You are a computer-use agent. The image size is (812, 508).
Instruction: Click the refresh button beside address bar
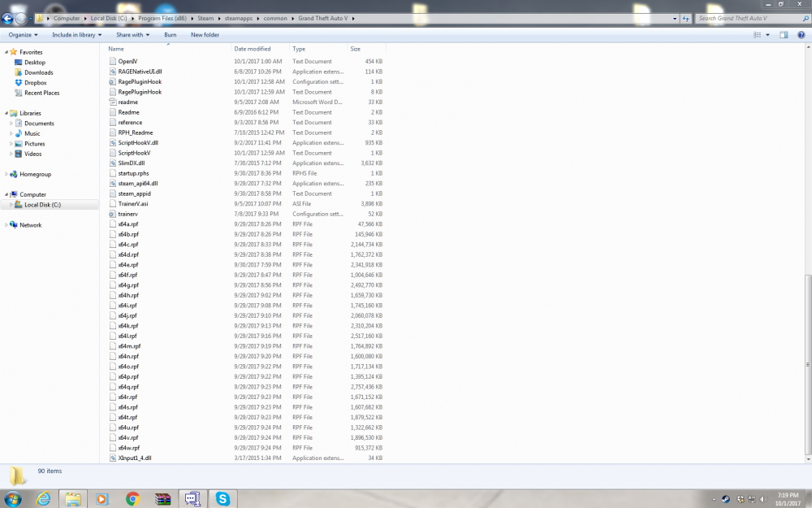coord(685,18)
